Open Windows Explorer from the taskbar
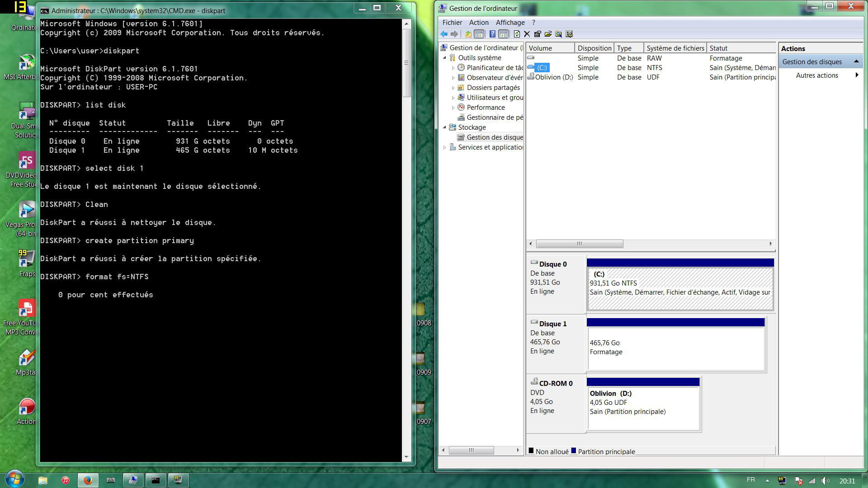 pyautogui.click(x=42, y=480)
